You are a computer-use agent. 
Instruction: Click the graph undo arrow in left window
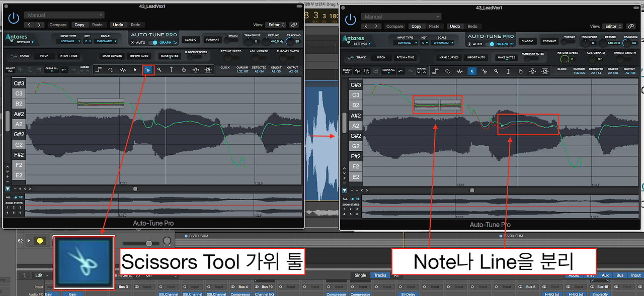(63, 70)
